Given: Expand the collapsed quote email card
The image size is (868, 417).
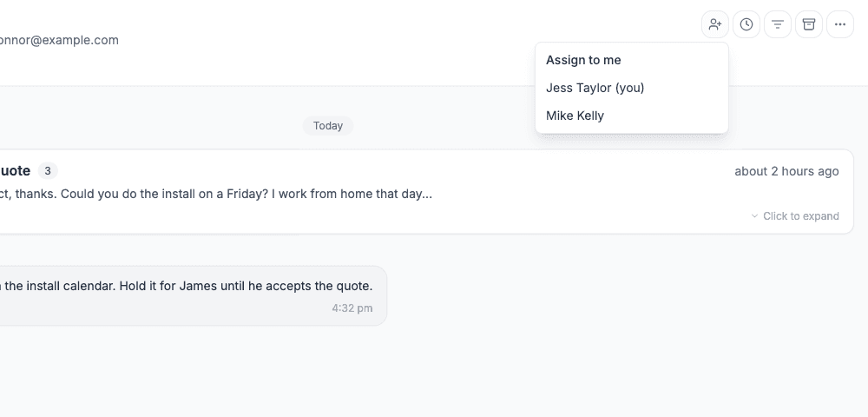Looking at the screenshot, I should tap(426, 192).
